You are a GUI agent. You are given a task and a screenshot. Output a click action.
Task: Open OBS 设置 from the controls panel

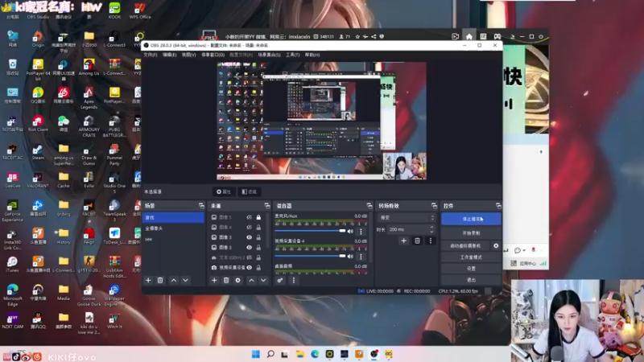471,269
